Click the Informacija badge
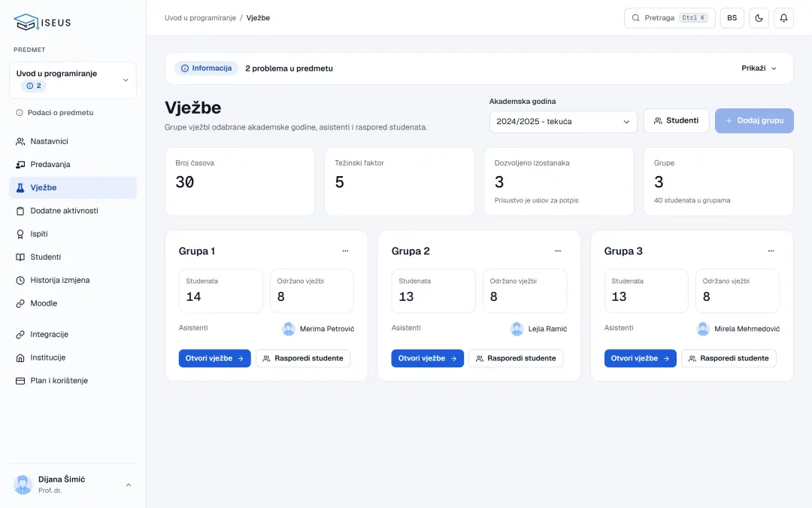 (x=206, y=68)
